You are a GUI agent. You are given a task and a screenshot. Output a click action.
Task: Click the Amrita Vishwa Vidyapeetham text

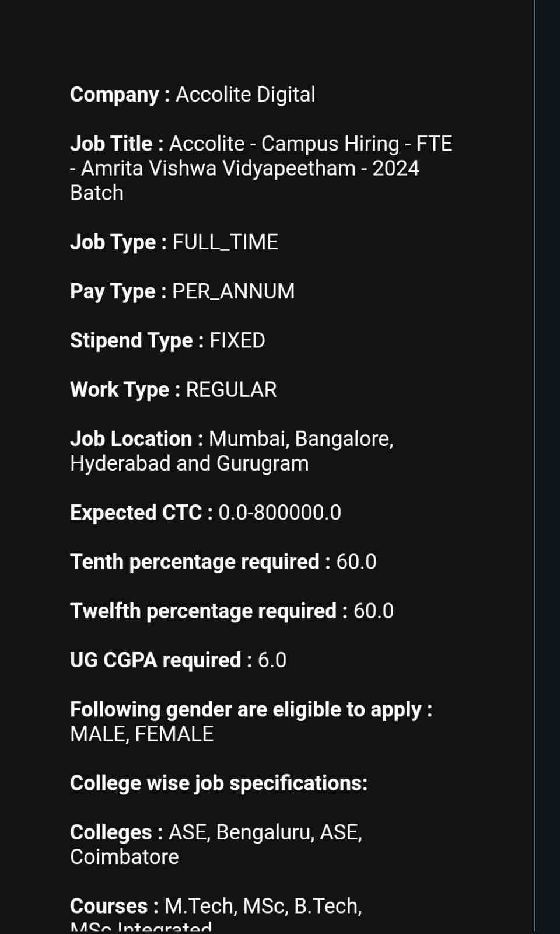pyautogui.click(x=218, y=168)
